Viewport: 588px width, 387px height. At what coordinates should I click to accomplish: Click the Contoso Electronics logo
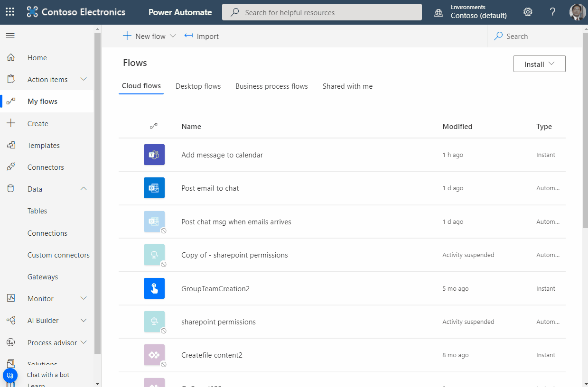coord(76,12)
